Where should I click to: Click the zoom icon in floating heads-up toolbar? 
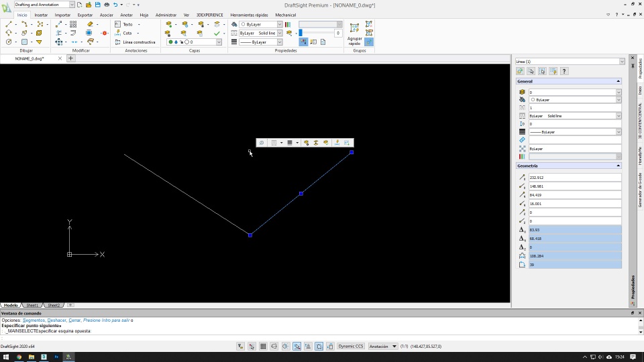pyautogui.click(x=261, y=143)
